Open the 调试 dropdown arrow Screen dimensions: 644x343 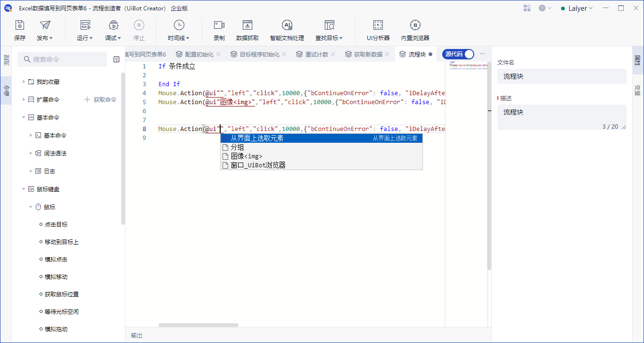pos(119,38)
